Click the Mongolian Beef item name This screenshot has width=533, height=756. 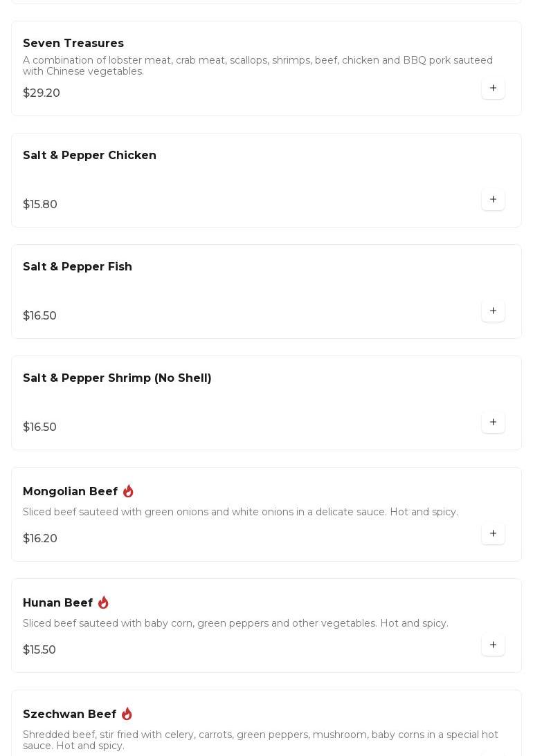[70, 492]
